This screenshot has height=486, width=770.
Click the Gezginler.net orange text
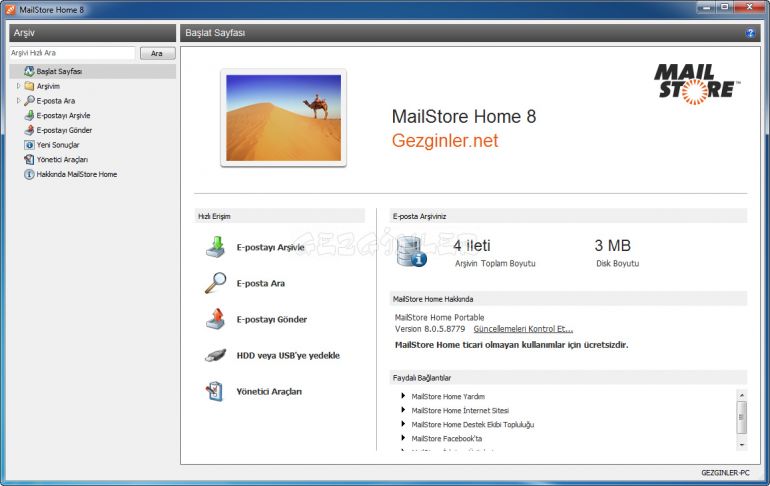pyautogui.click(x=445, y=141)
